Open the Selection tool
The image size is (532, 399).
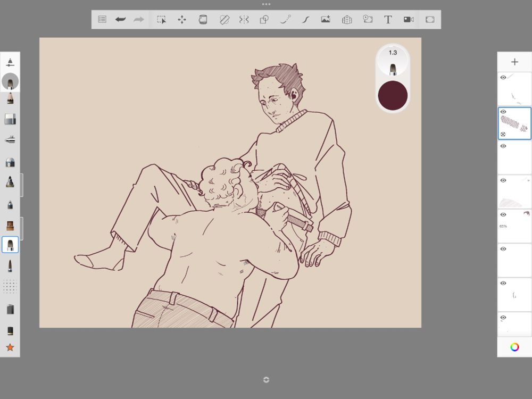(x=161, y=19)
